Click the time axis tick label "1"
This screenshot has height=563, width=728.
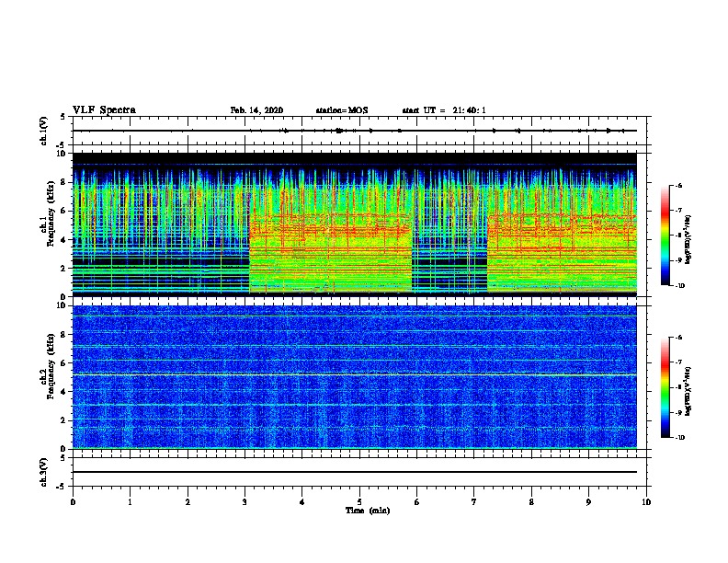point(130,502)
